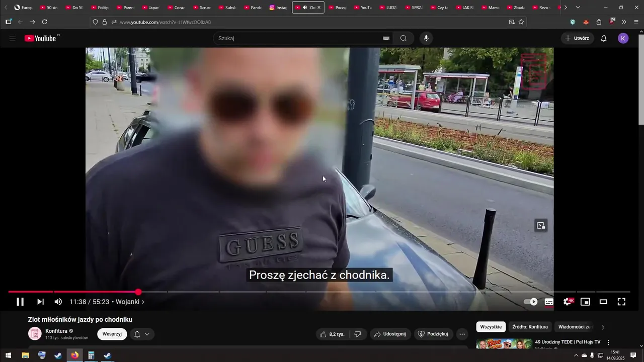
Task: Click the magnifier search button
Action: 404,38
